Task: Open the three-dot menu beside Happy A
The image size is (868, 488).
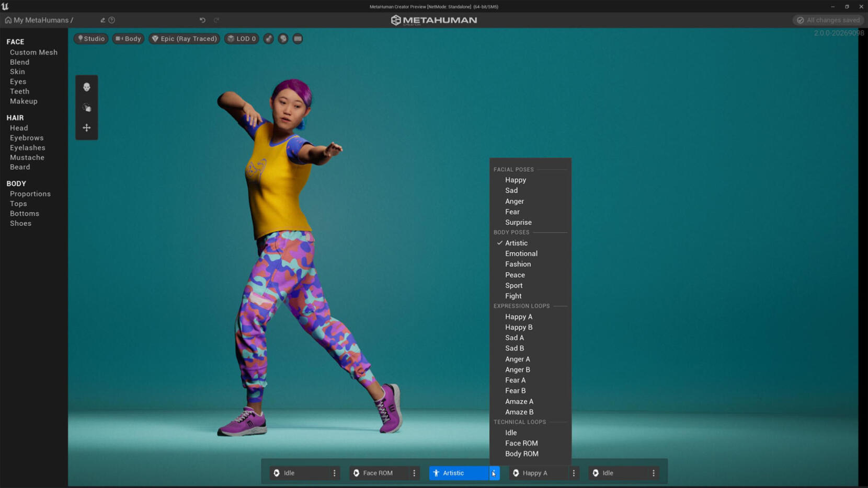Action: 574,473
